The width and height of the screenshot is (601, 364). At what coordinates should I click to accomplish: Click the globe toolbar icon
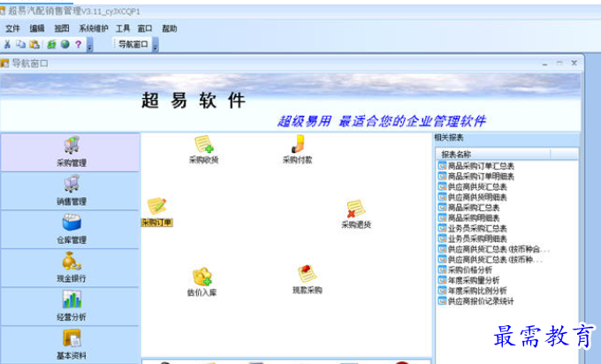(65, 44)
